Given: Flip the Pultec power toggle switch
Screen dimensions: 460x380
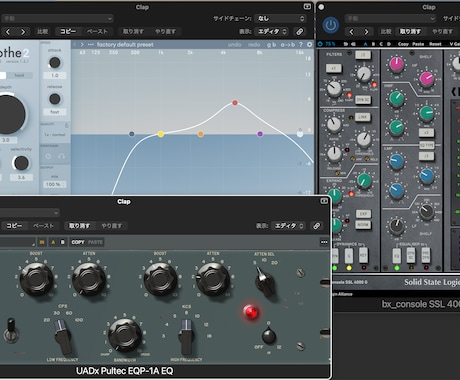Looking at the screenshot, I should coord(11,331).
